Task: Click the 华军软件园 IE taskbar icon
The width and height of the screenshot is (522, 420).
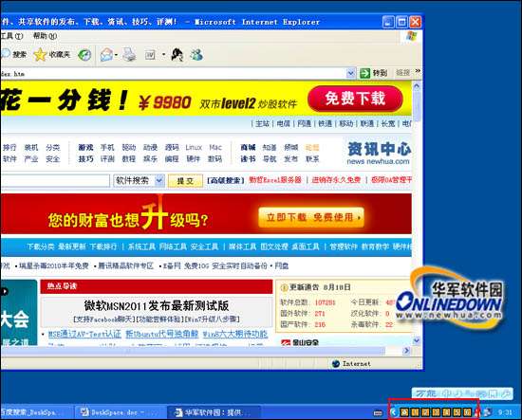Action: tap(178, 412)
